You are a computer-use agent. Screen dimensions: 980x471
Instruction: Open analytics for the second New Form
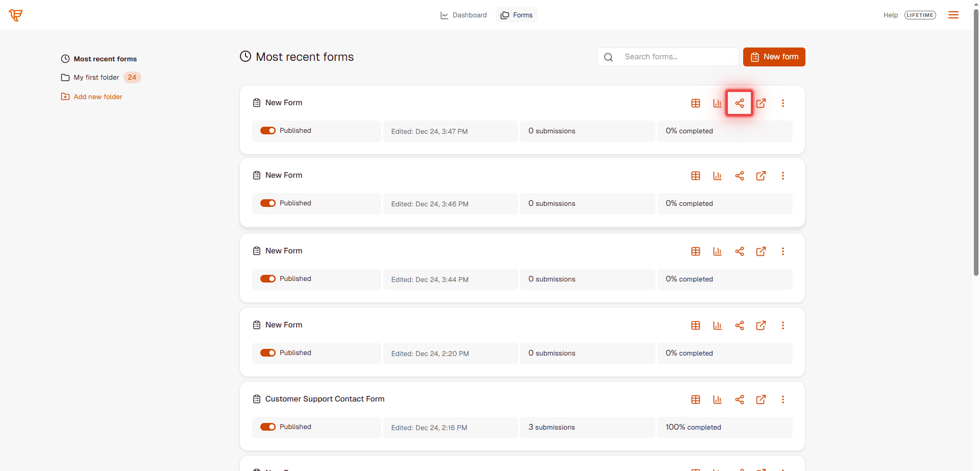[x=717, y=175]
